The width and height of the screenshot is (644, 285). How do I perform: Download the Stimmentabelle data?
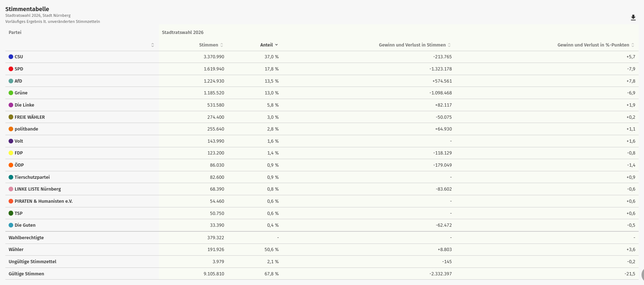(633, 18)
